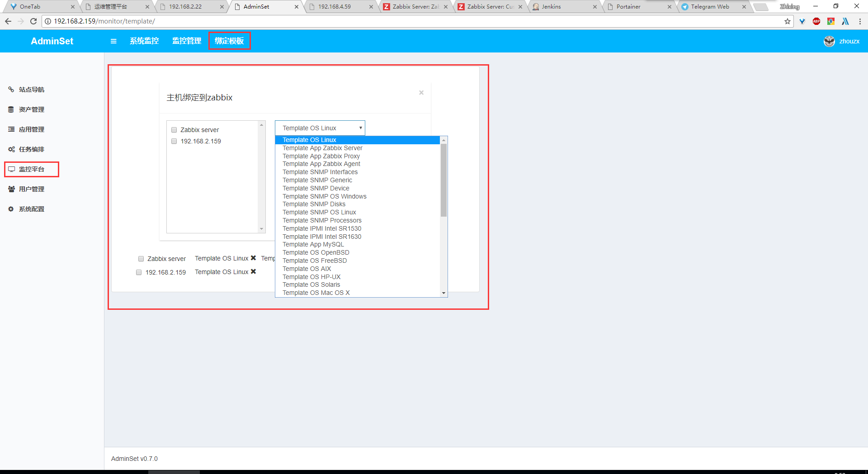Close the 主机绑定到zabbix dialog

point(421,93)
